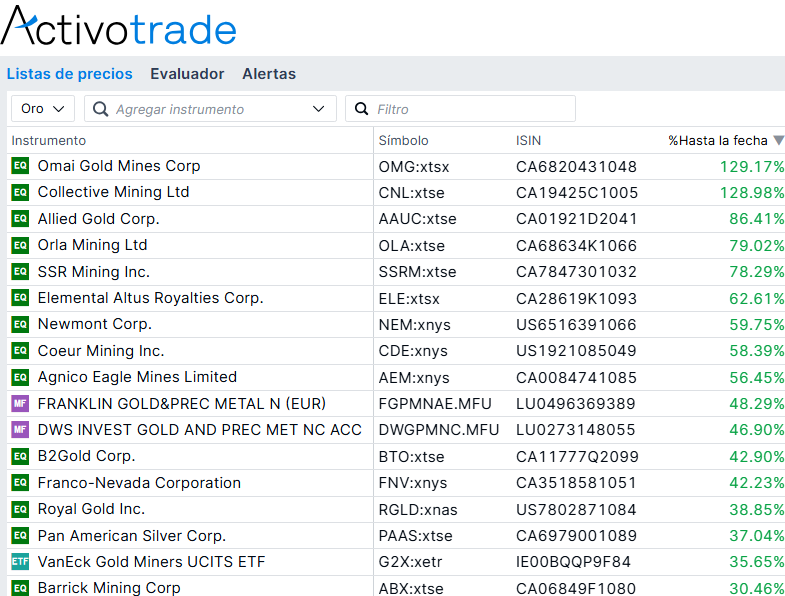Select Elemental Altus Royalties Corp. name

[151, 298]
